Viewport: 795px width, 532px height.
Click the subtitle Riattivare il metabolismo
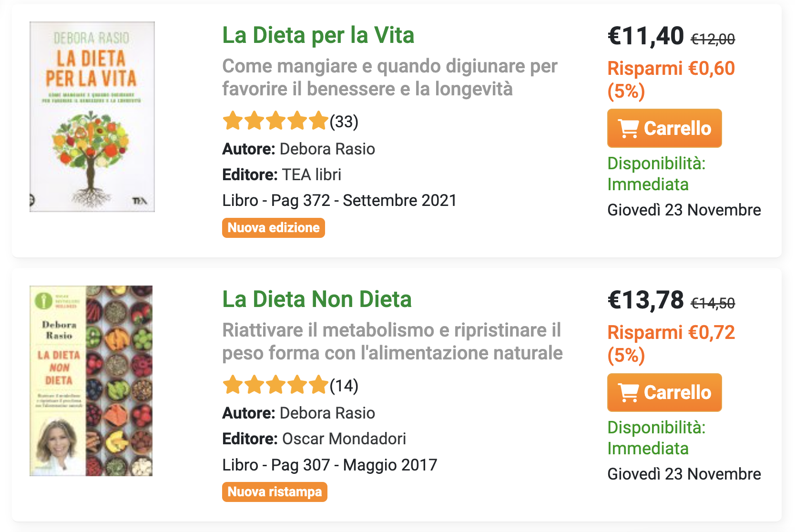392,341
